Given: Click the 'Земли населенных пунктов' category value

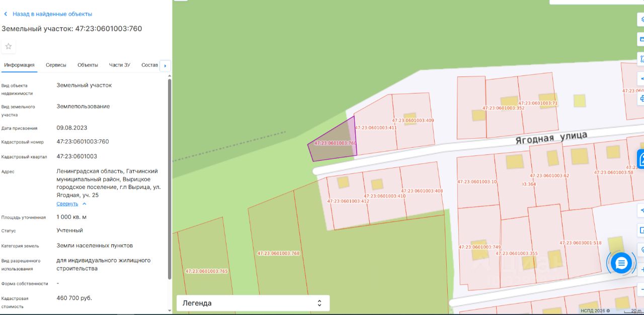Looking at the screenshot, I should coord(95,246).
